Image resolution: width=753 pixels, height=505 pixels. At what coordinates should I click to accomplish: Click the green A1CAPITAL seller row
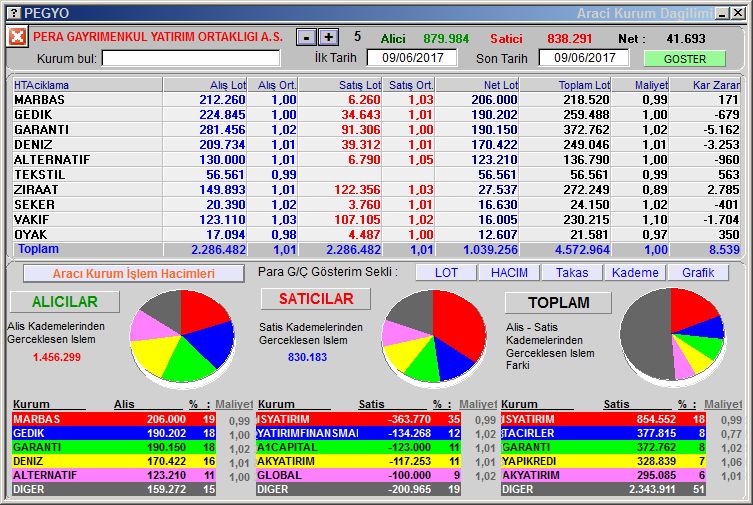pyautogui.click(x=358, y=447)
